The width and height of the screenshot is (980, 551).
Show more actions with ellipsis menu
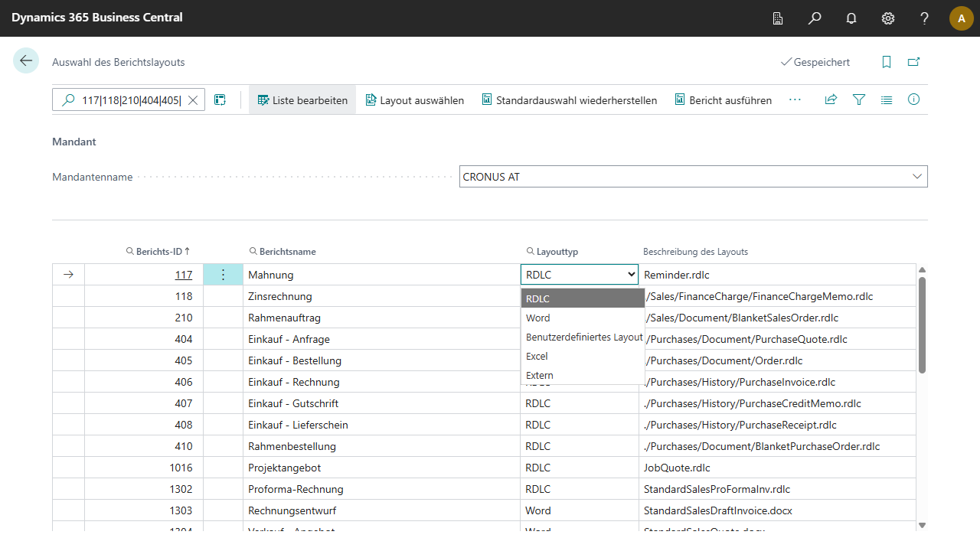(x=795, y=99)
